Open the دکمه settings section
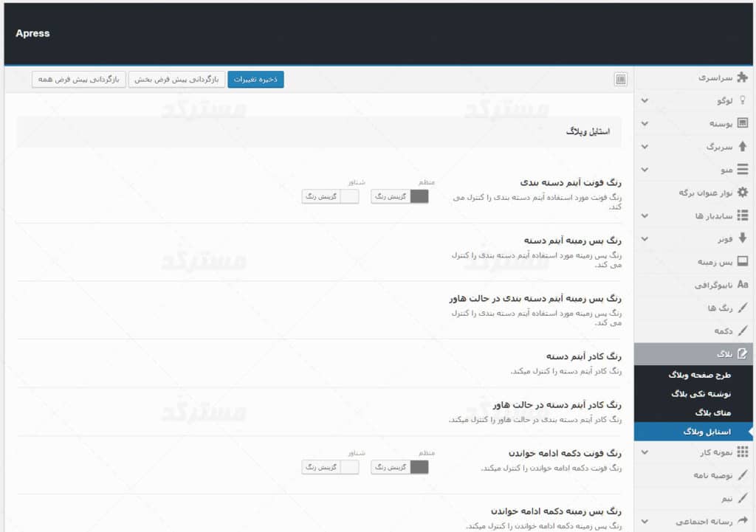756x532 pixels. point(693,331)
